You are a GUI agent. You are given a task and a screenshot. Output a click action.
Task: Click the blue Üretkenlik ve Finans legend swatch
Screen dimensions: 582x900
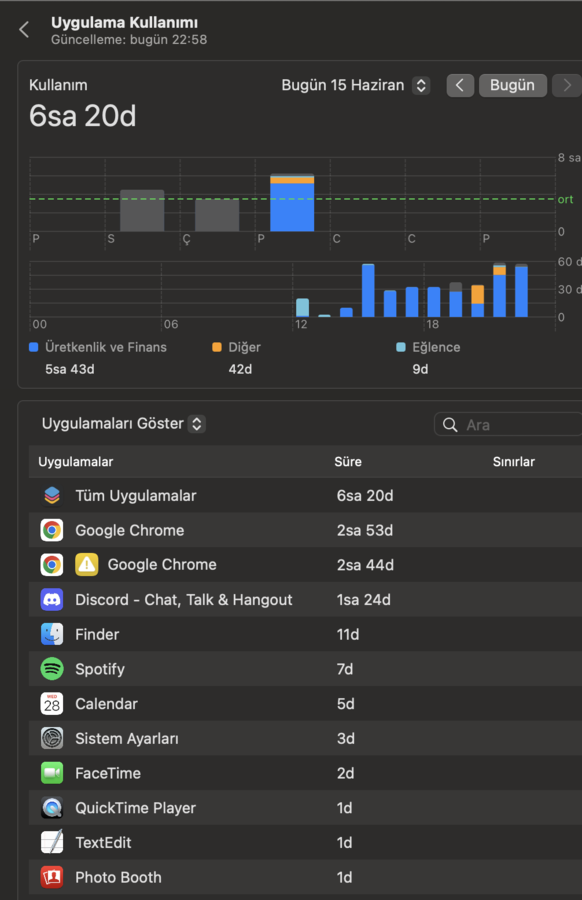[x=33, y=347]
